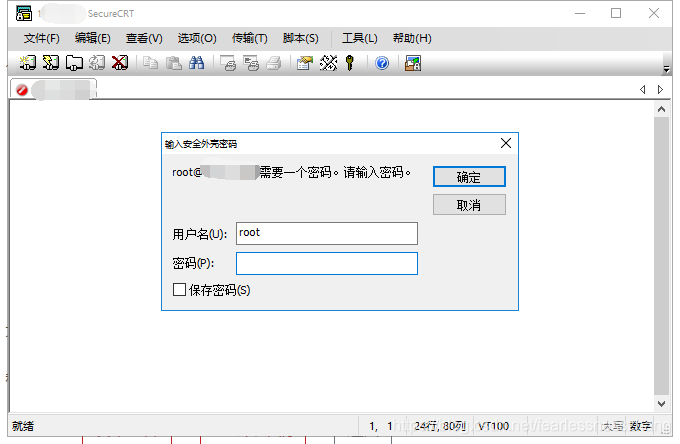
Task: Click the red disconnected status tab icon
Action: tap(22, 90)
